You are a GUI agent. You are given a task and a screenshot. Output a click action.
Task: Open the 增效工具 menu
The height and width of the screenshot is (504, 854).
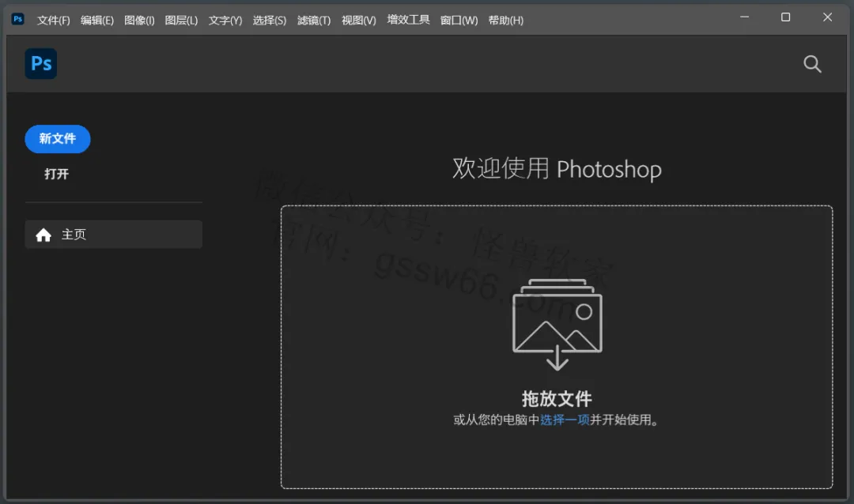pyautogui.click(x=409, y=20)
